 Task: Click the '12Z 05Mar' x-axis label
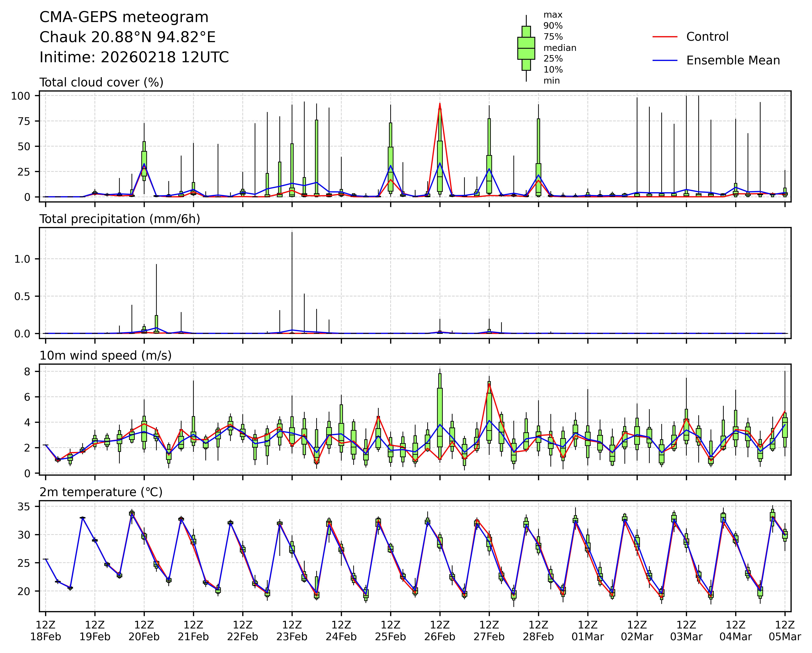785,631
